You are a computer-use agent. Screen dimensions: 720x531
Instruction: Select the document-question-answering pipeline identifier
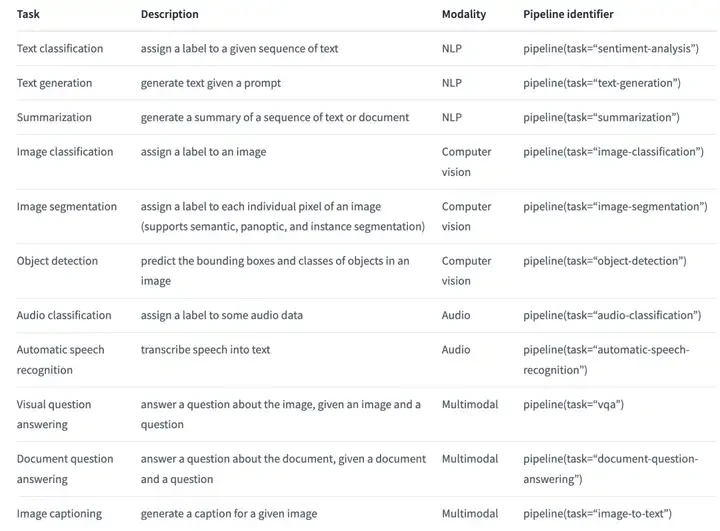click(x=610, y=469)
